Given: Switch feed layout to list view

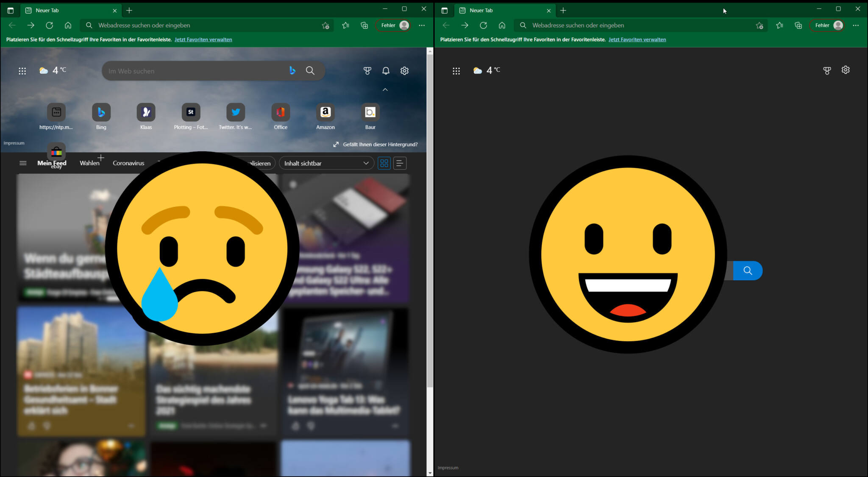Looking at the screenshot, I should pyautogui.click(x=400, y=163).
